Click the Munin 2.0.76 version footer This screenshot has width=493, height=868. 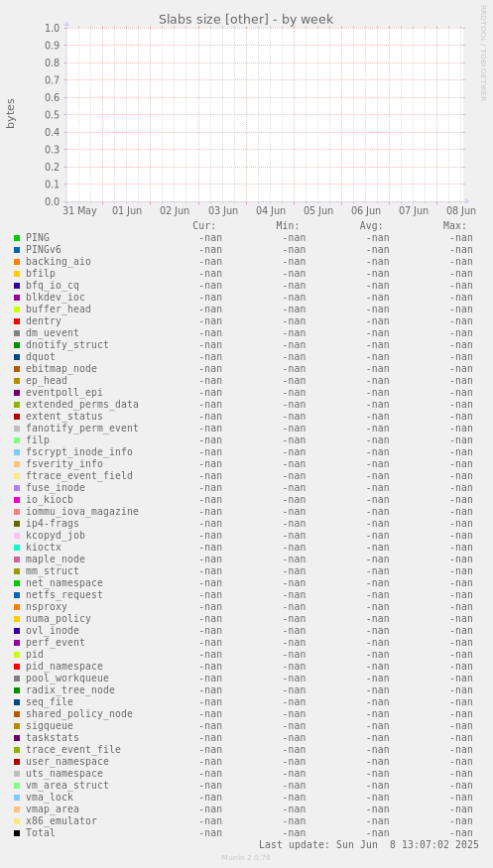246,857
